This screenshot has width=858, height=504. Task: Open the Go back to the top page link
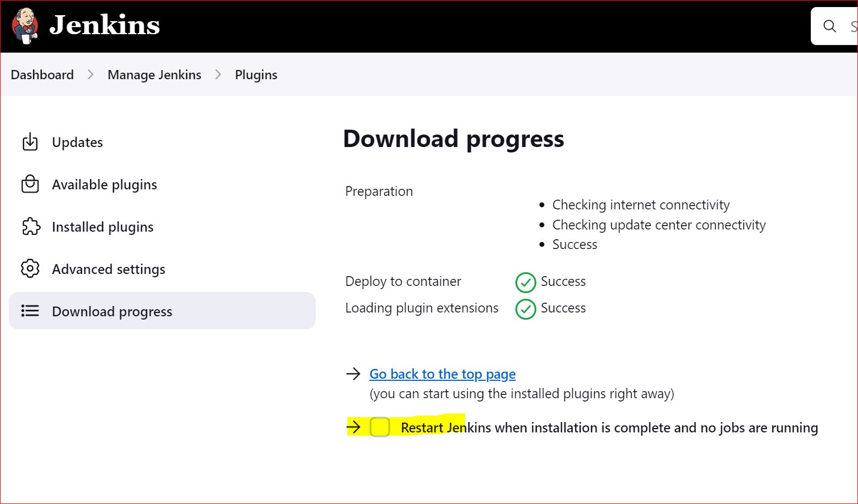coord(442,374)
